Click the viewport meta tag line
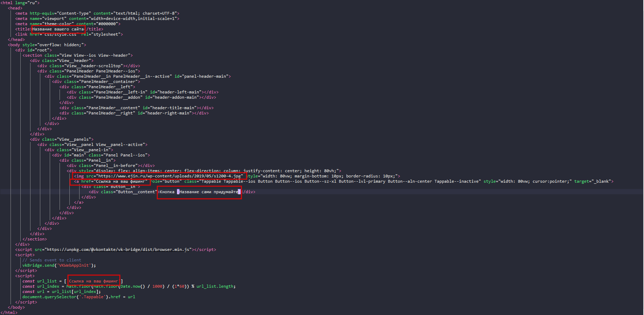644x315 pixels. tap(97, 19)
